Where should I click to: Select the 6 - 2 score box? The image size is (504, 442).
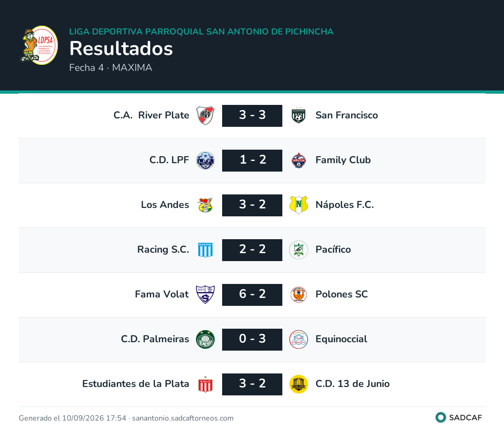click(x=252, y=295)
